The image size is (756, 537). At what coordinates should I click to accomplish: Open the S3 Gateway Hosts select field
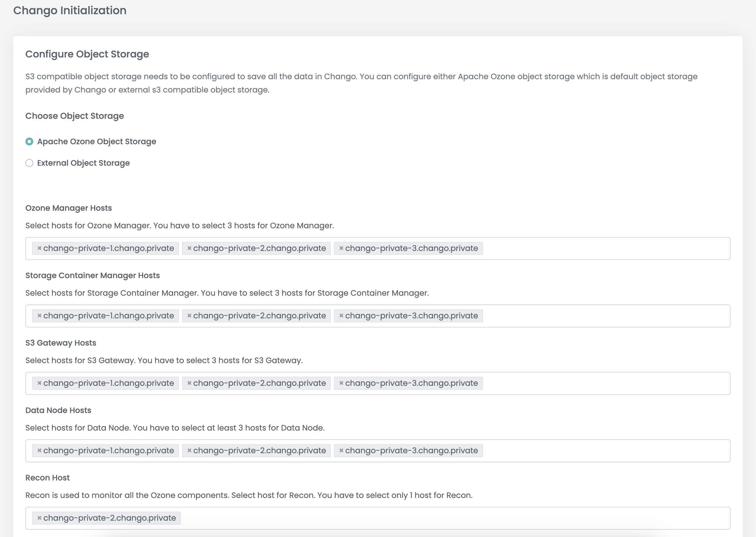[x=378, y=383]
